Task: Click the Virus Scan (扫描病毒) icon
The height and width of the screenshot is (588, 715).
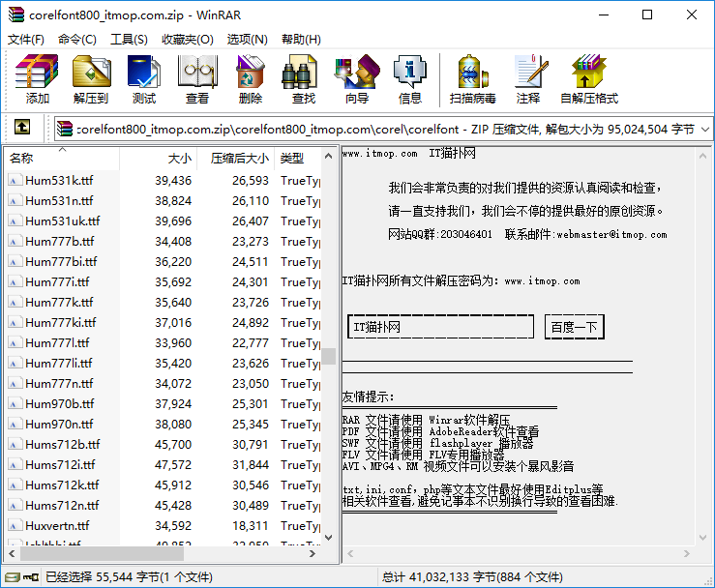Action: pyautogui.click(x=472, y=72)
